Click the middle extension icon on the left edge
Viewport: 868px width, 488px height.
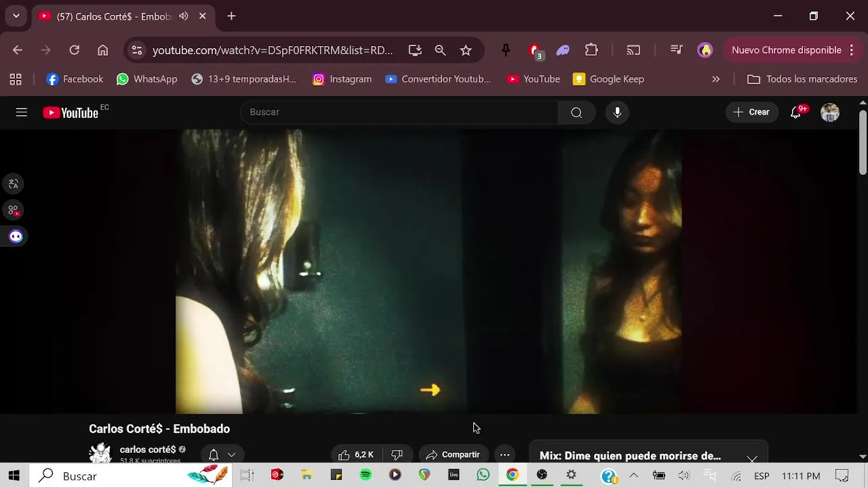click(14, 210)
